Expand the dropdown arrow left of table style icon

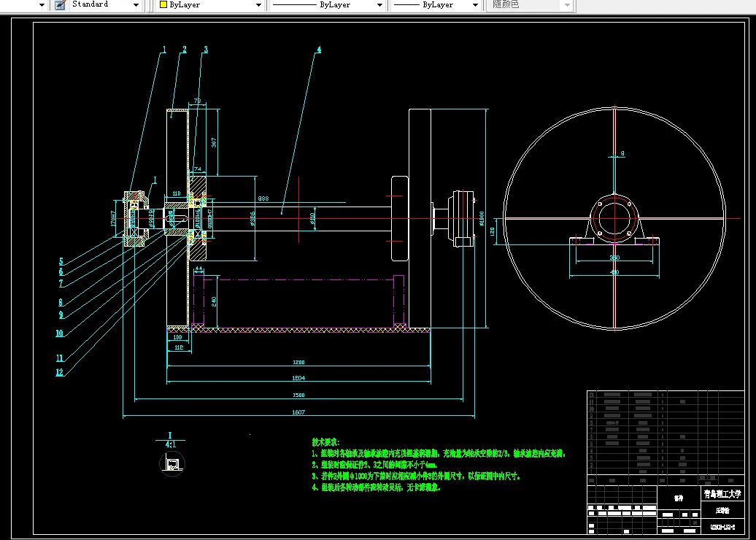pyautogui.click(x=42, y=5)
